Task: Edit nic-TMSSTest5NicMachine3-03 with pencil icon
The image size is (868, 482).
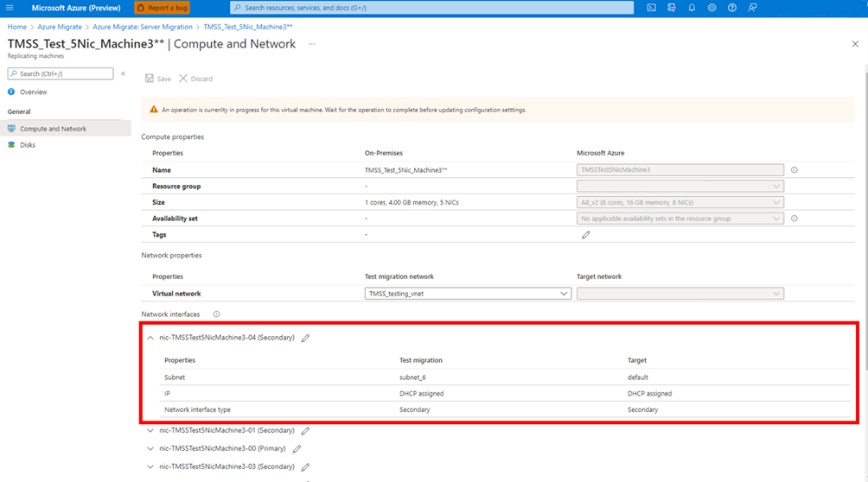Action: 305,467
